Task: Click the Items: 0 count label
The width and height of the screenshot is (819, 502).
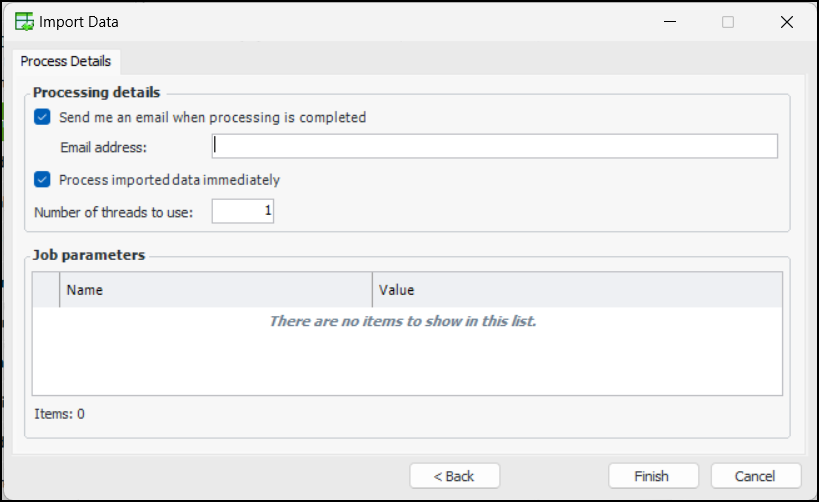Action: 59,413
